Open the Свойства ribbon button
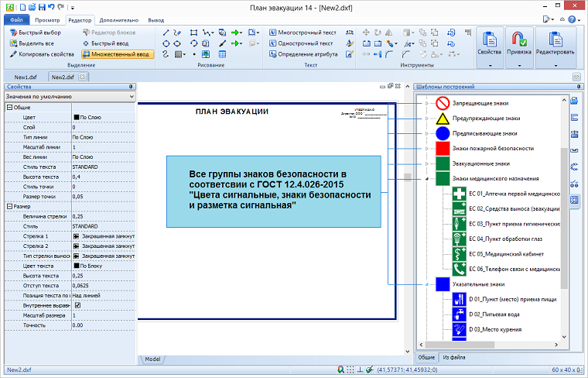 click(490, 40)
